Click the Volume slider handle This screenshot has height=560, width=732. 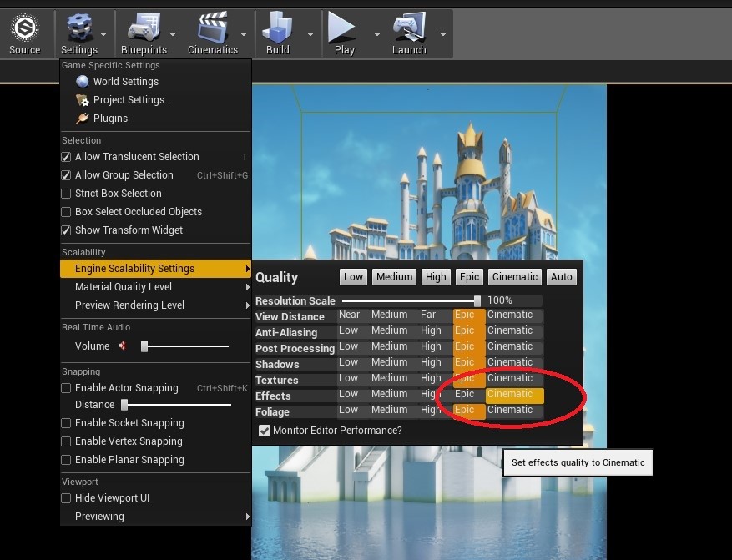click(144, 346)
